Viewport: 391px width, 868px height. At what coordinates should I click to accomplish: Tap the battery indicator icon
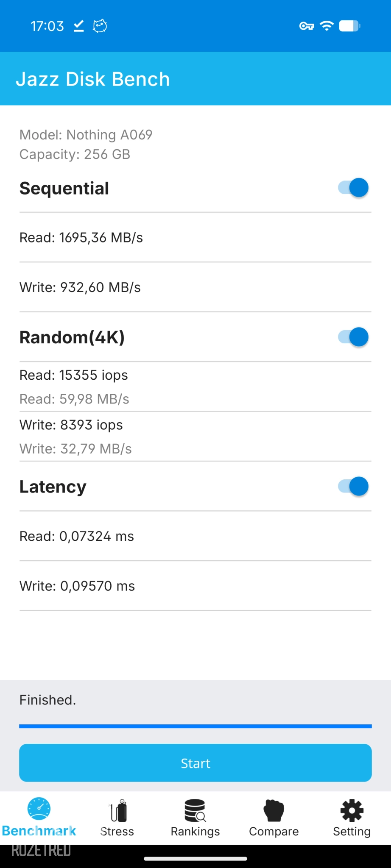(349, 26)
